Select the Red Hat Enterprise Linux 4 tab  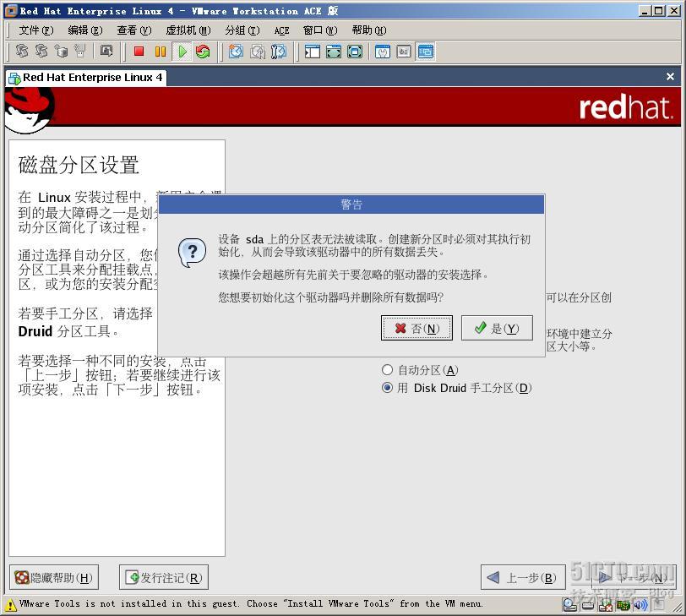[x=86, y=78]
